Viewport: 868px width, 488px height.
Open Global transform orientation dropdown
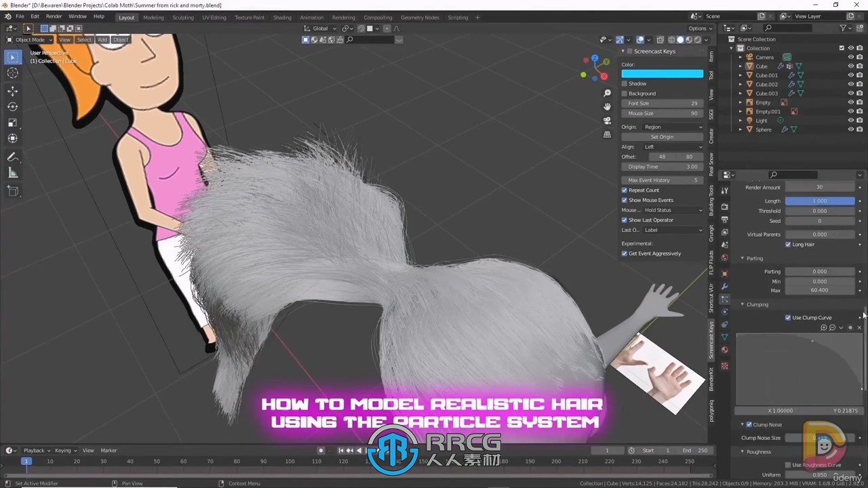tap(320, 28)
